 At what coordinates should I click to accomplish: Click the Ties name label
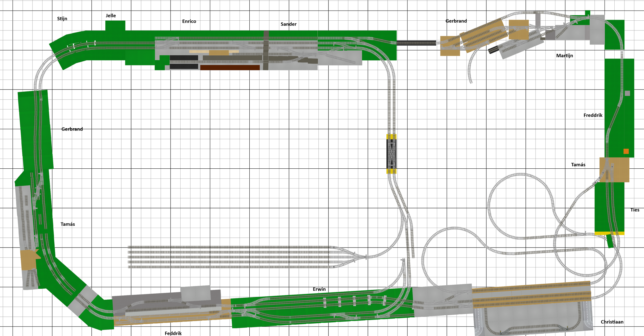635,210
